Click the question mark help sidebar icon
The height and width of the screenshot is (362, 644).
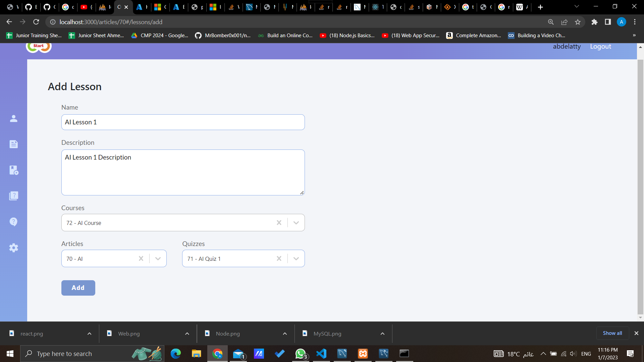coord(13,222)
